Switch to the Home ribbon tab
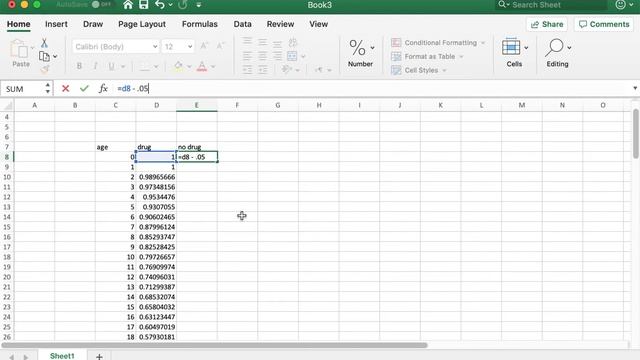This screenshot has width=640, height=360. click(x=18, y=24)
